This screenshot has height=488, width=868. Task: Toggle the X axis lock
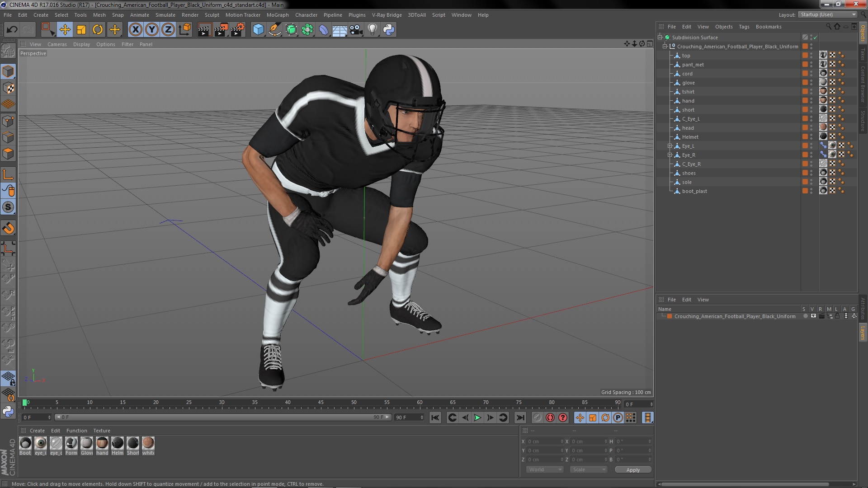(135, 30)
